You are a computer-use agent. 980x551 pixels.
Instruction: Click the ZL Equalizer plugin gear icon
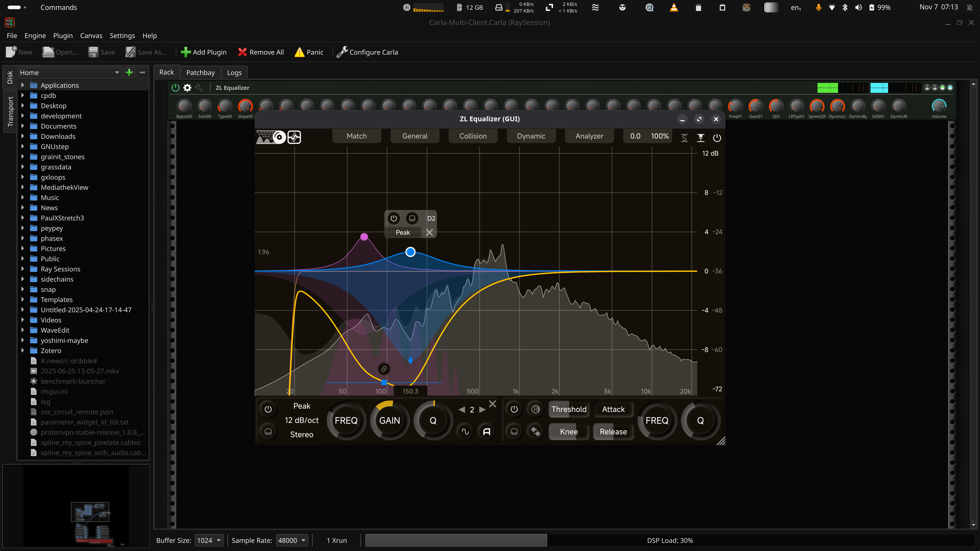[x=187, y=88]
